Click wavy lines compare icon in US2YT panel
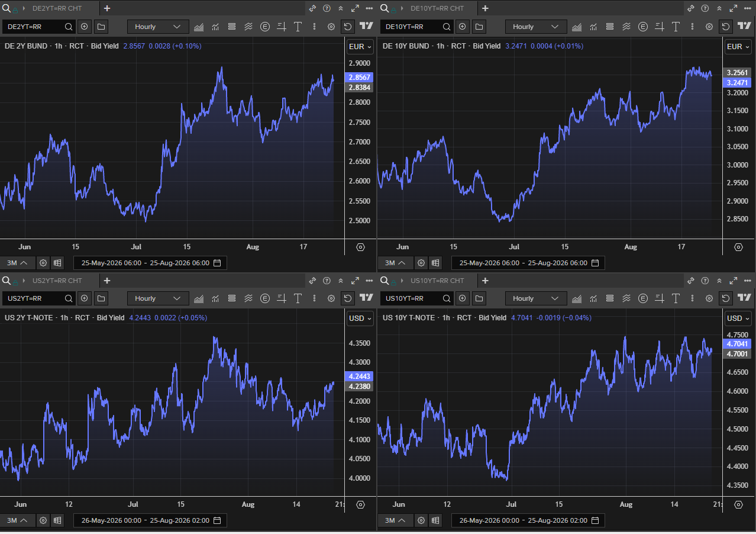Screen dimensions: 756x534 [248, 298]
